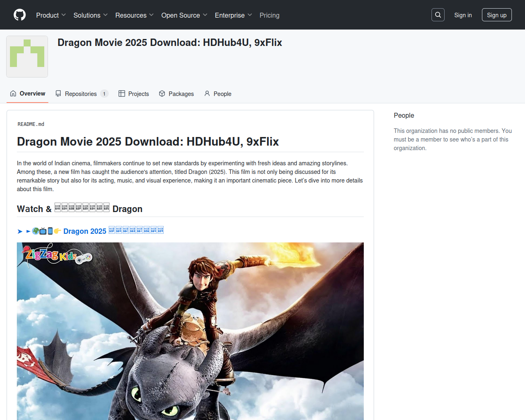Click the organization avatar image
Image resolution: width=525 pixels, height=420 pixels.
click(27, 57)
